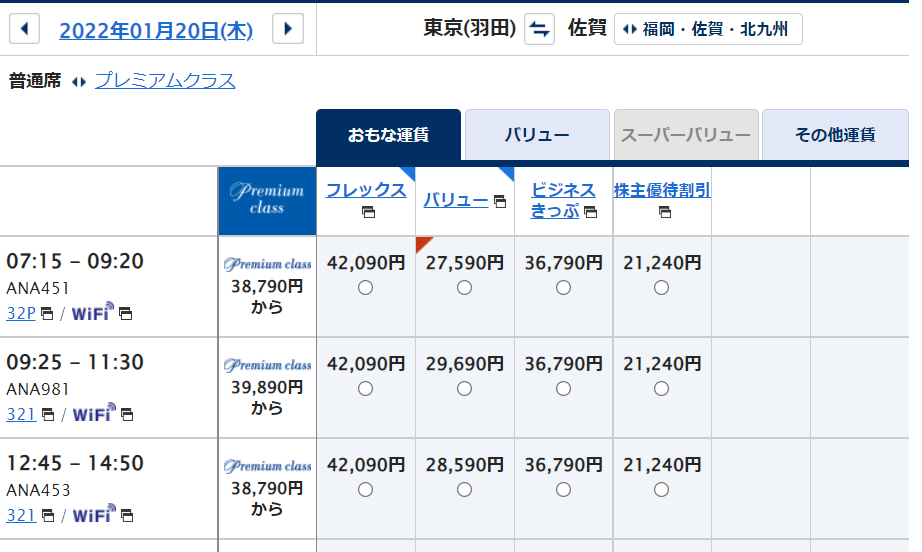Select 株主優待割引 21,240円 fare for ANA451
Viewport: 922px width, 552px height.
tap(662, 287)
